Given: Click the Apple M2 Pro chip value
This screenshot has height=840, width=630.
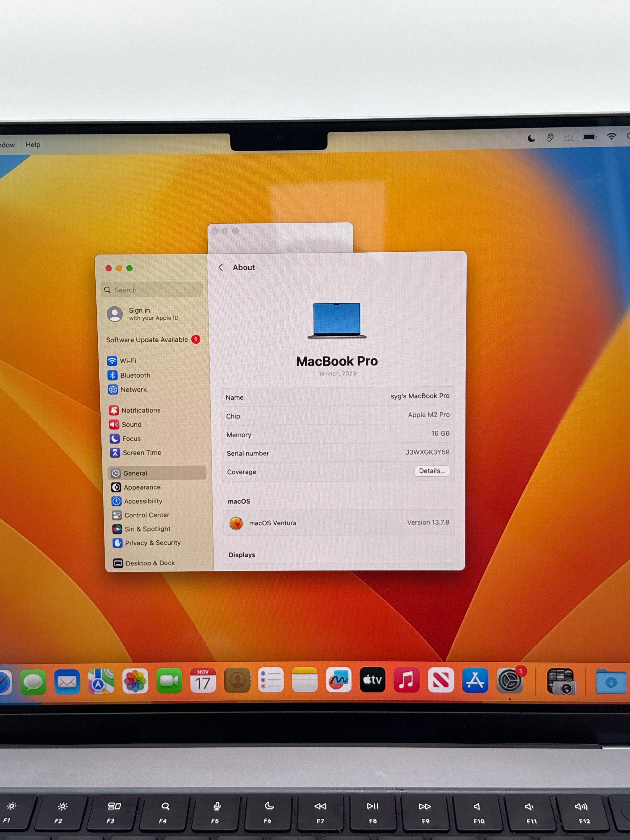Looking at the screenshot, I should (429, 415).
